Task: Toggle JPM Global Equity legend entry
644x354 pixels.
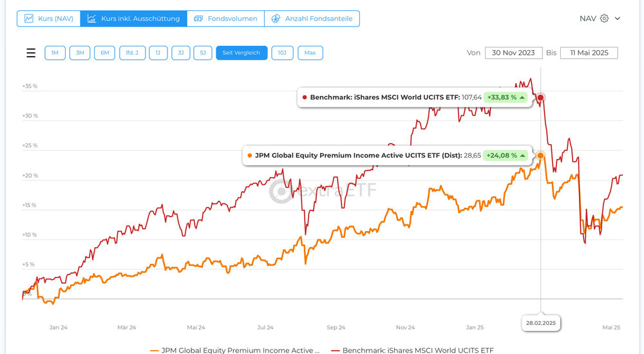Action: tap(235, 351)
